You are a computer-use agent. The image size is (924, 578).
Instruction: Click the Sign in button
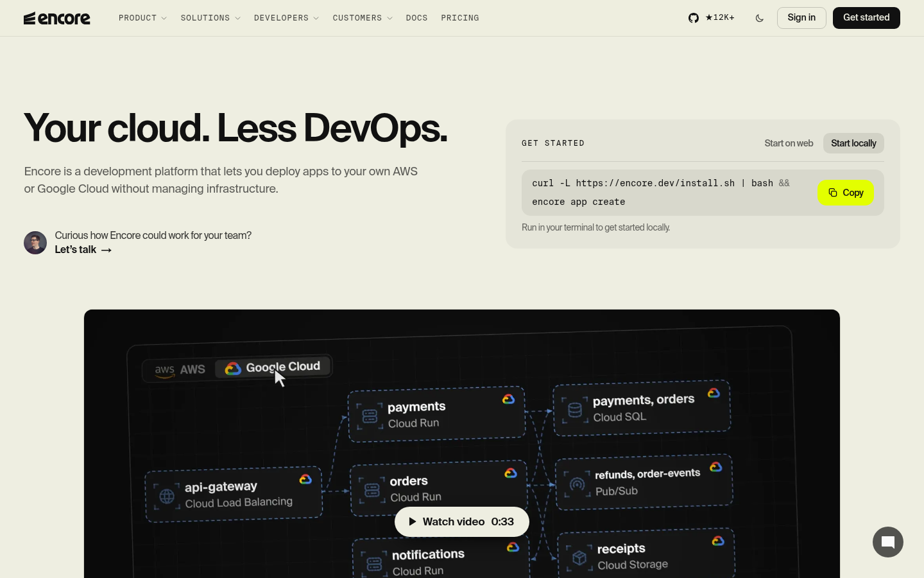801,18
